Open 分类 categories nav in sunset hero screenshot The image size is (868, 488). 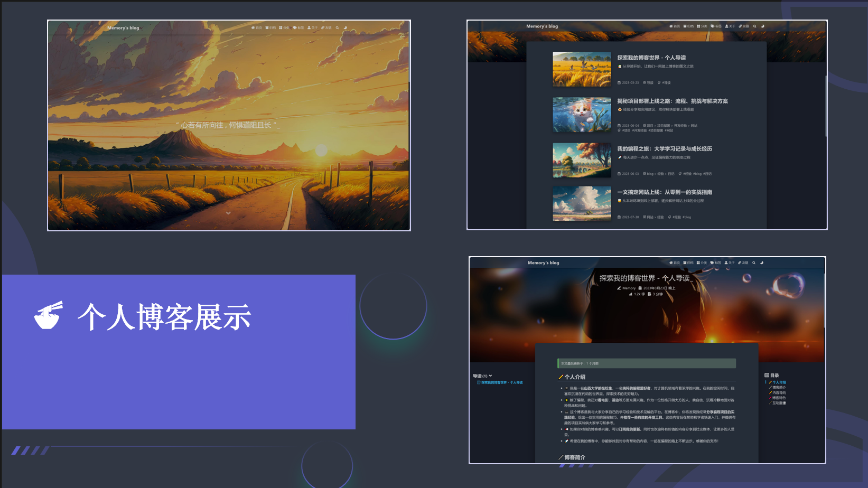(284, 27)
